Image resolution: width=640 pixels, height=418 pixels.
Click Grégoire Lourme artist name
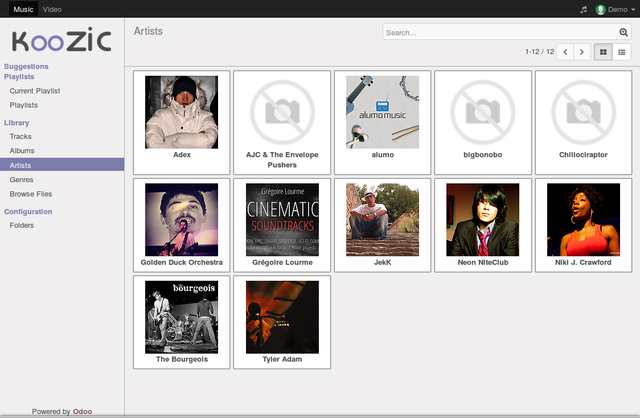click(x=282, y=262)
